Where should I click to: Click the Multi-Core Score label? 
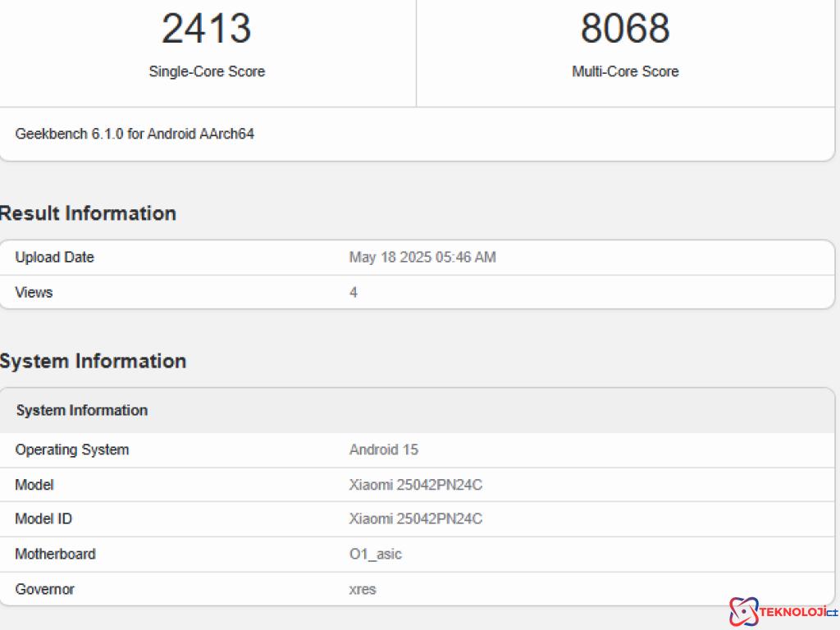[x=625, y=71]
